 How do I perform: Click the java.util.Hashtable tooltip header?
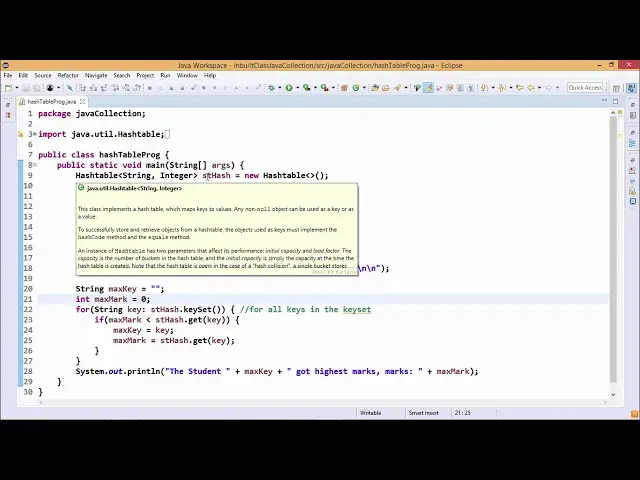[134, 189]
